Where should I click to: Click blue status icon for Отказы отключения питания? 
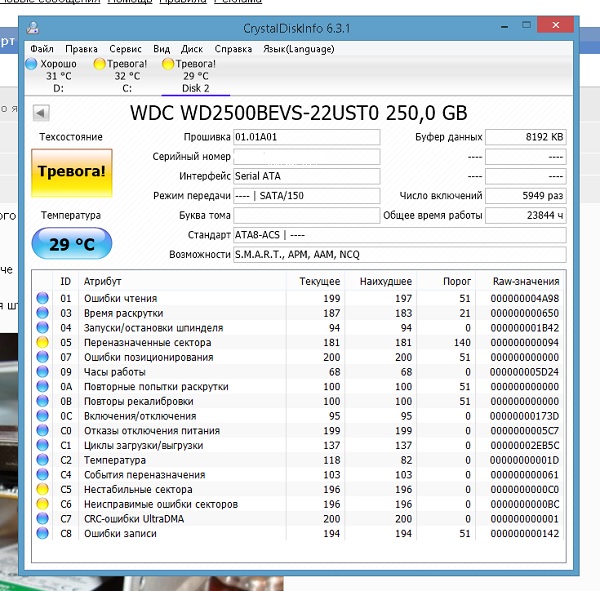(42, 431)
